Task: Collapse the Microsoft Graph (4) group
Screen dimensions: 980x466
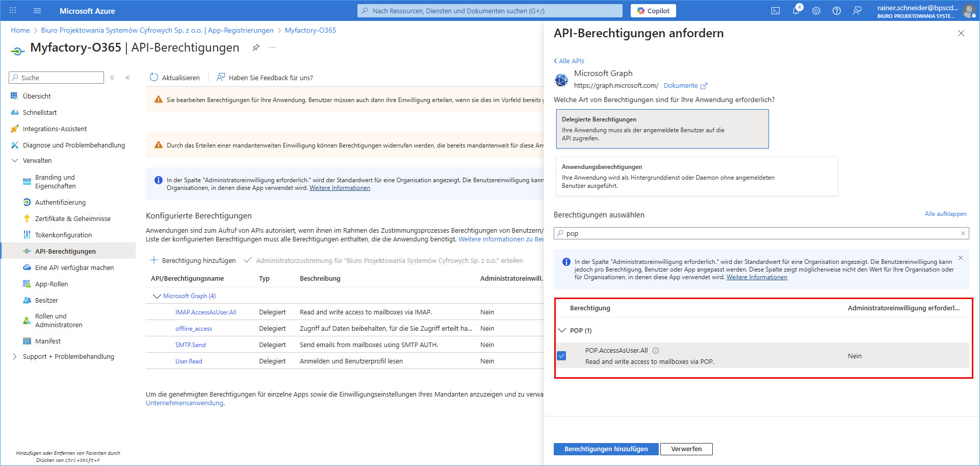Action: (157, 296)
